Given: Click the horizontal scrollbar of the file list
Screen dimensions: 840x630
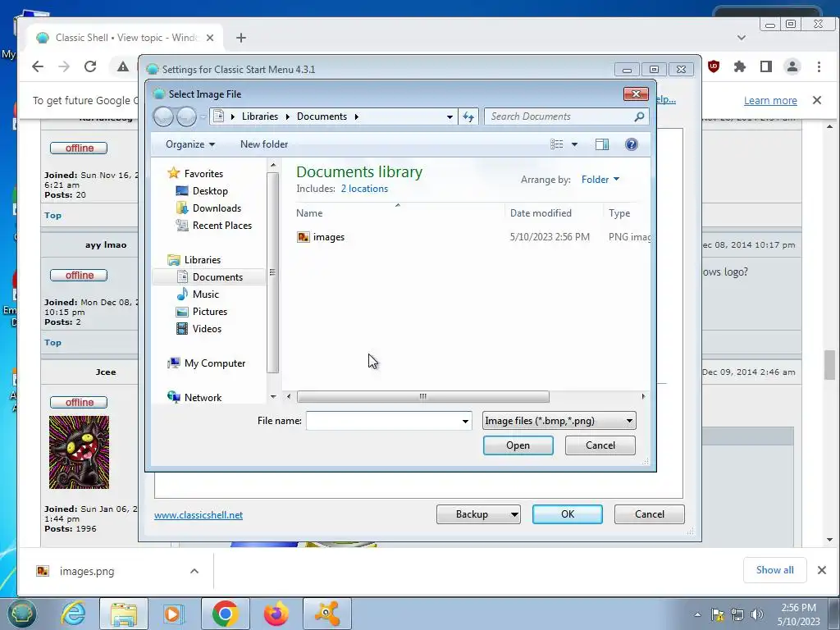Looking at the screenshot, I should coord(422,396).
